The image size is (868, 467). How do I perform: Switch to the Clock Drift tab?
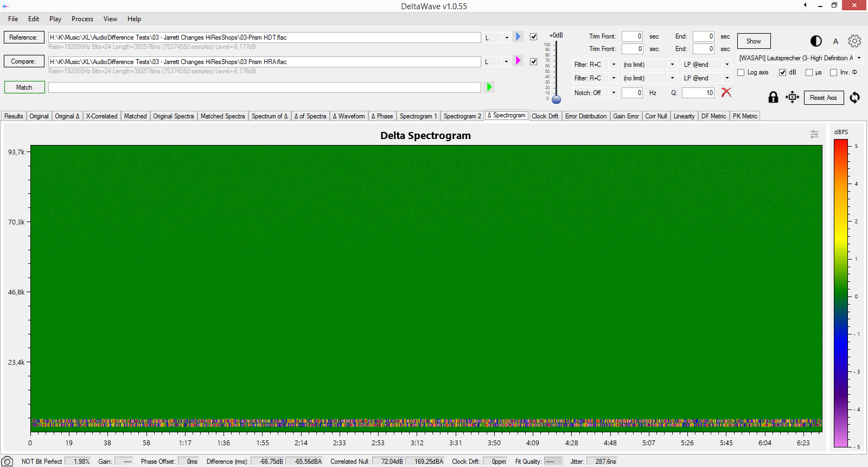(545, 116)
